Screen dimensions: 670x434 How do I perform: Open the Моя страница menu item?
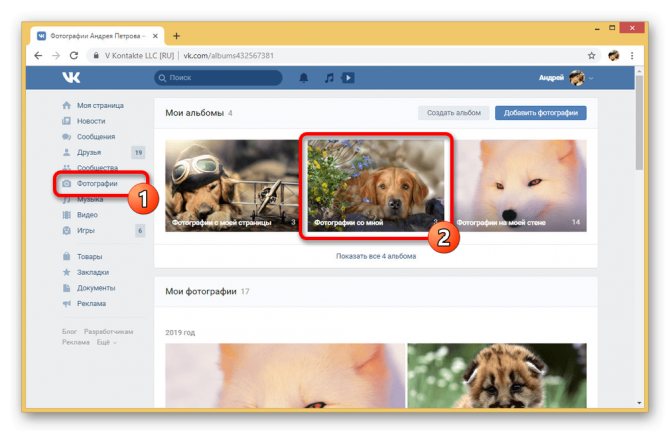[100, 105]
